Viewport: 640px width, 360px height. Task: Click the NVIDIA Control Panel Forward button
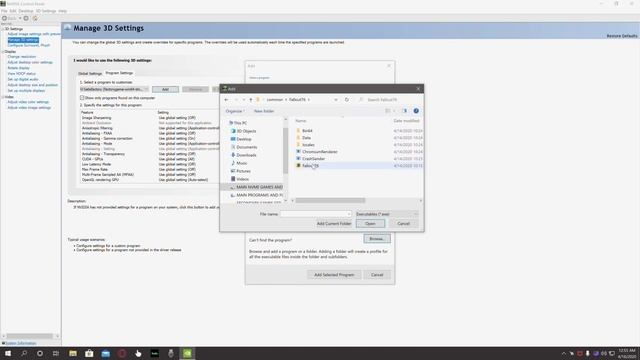coord(26,18)
